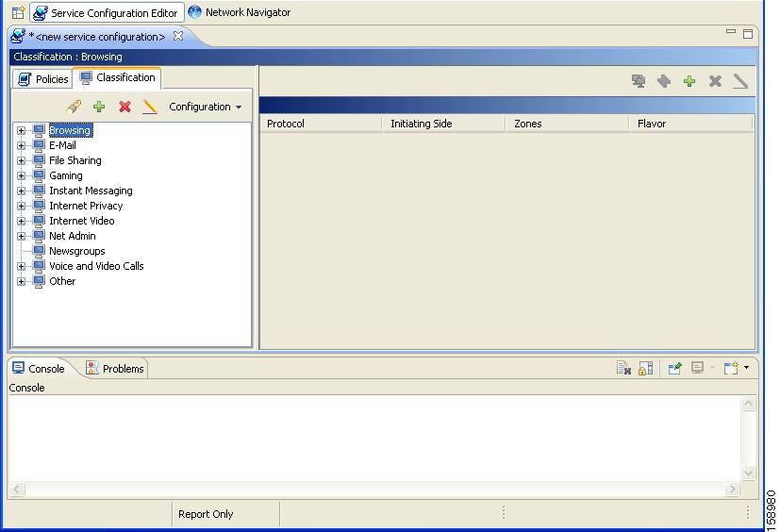Expand the Net Admin tree node

click(21, 237)
